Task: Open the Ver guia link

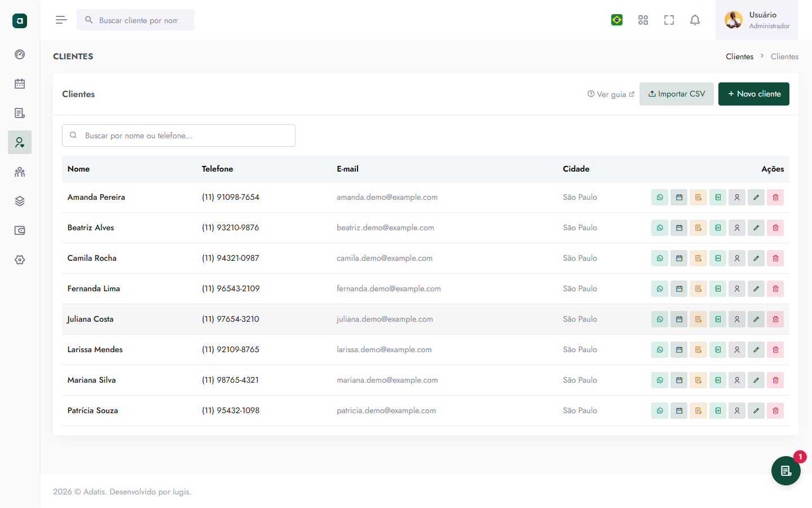Action: (611, 94)
